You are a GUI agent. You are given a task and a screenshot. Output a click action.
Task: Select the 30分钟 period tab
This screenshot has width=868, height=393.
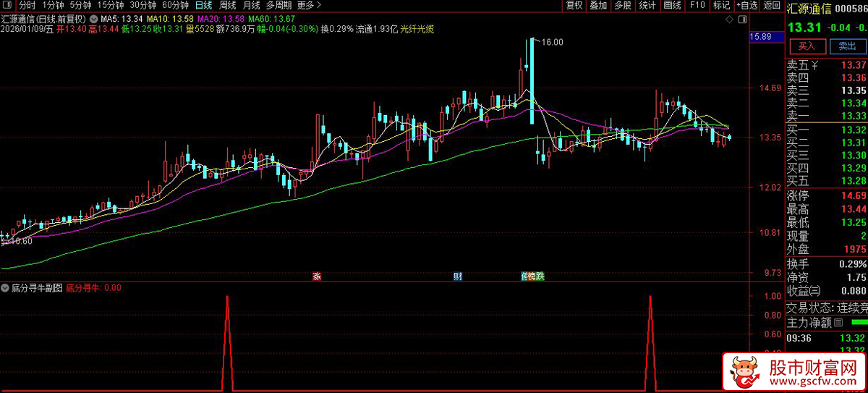click(142, 5)
